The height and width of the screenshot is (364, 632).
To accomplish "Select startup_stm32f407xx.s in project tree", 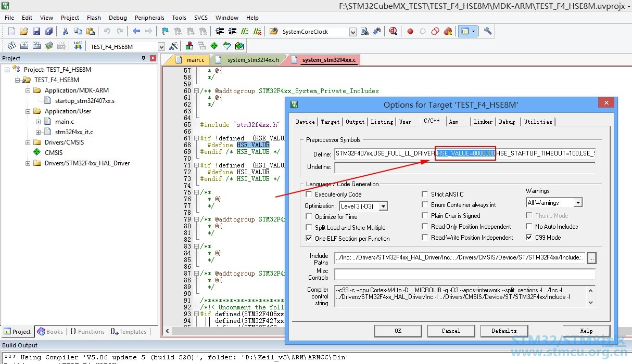I will [84, 101].
